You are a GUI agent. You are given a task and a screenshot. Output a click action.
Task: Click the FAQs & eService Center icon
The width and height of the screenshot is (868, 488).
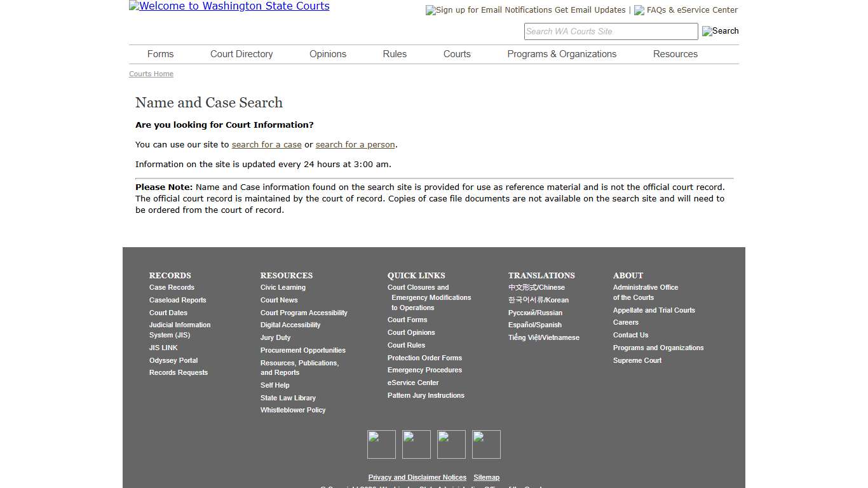(x=638, y=10)
